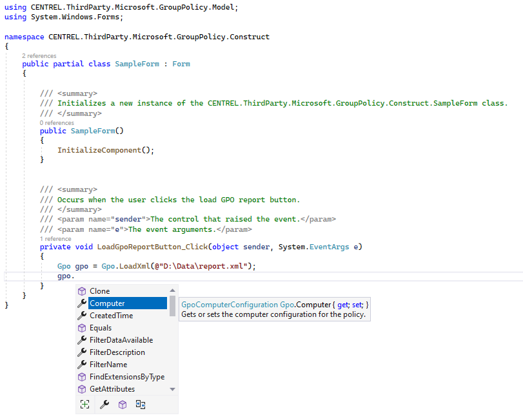Click the extension methods filter icon
The height and width of the screenshot is (420, 523).
(141, 405)
